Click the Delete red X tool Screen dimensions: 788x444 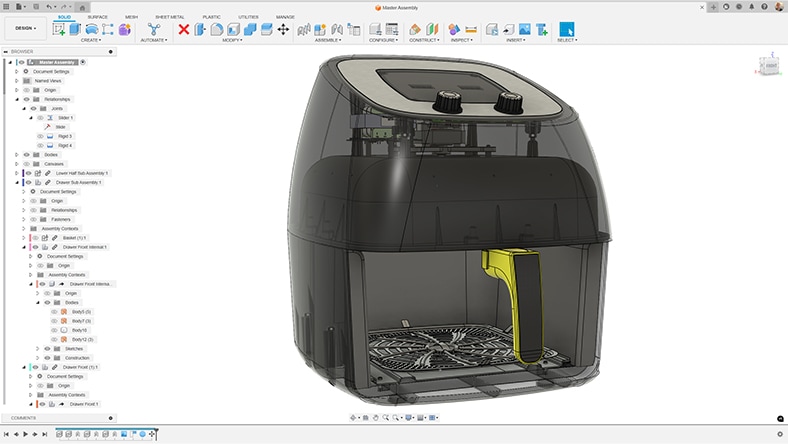pos(184,29)
